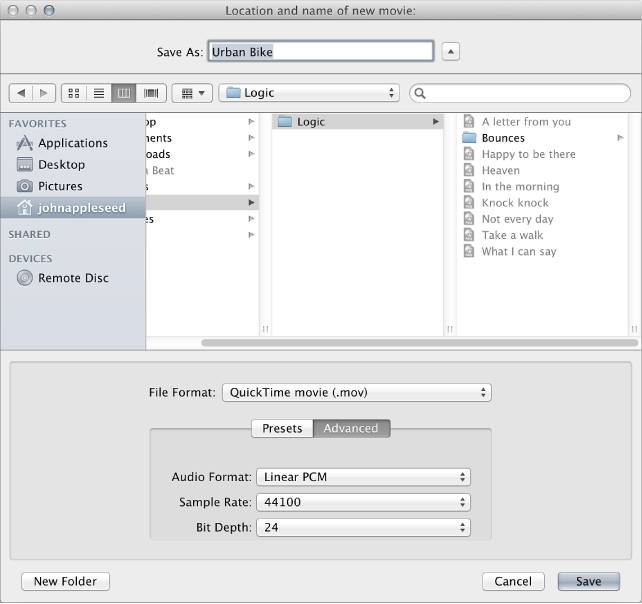This screenshot has height=604, width=642.
Task: Expand the Bounces folder arrow
Action: (x=620, y=138)
